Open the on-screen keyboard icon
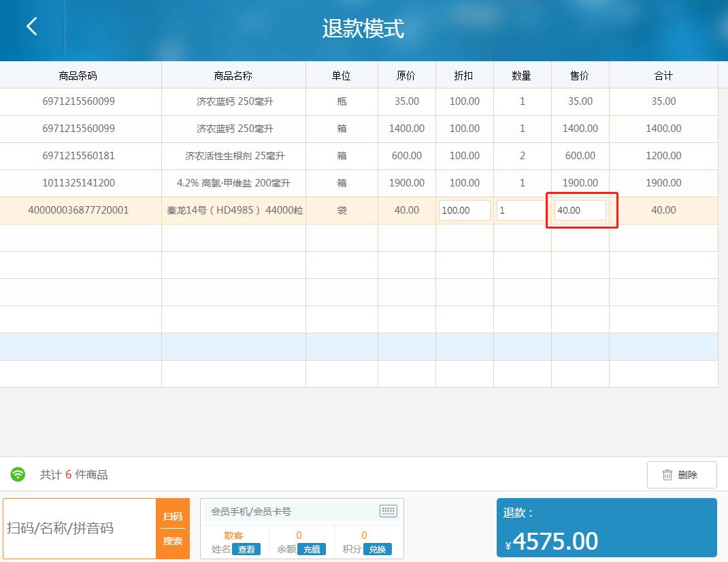Screen dimensions: 728x562 (388, 510)
